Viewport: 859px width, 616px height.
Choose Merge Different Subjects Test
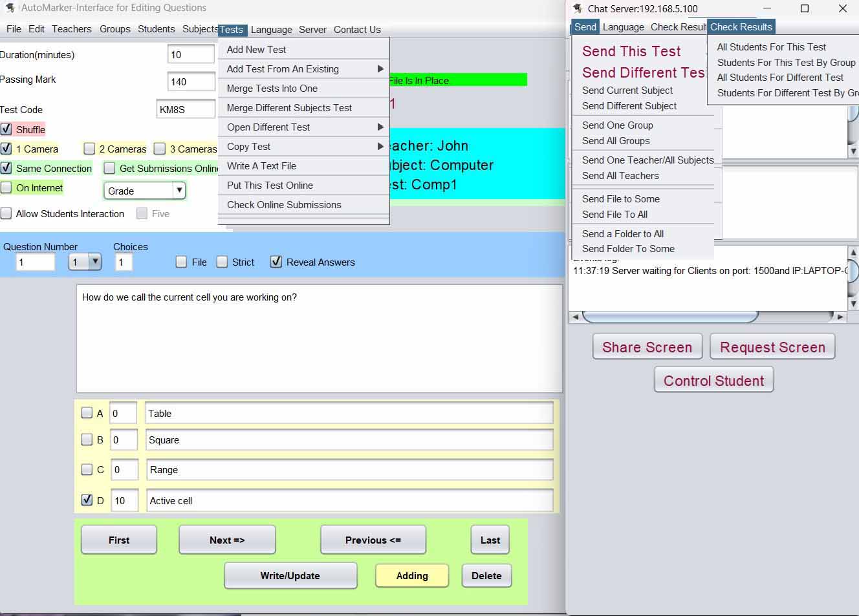[x=304, y=108]
